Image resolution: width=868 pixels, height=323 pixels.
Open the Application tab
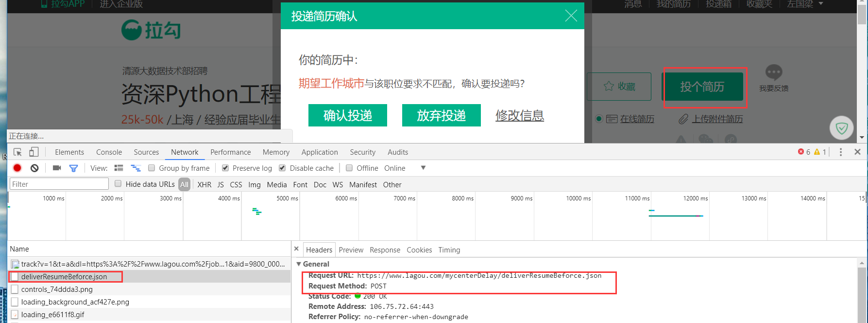tap(320, 152)
